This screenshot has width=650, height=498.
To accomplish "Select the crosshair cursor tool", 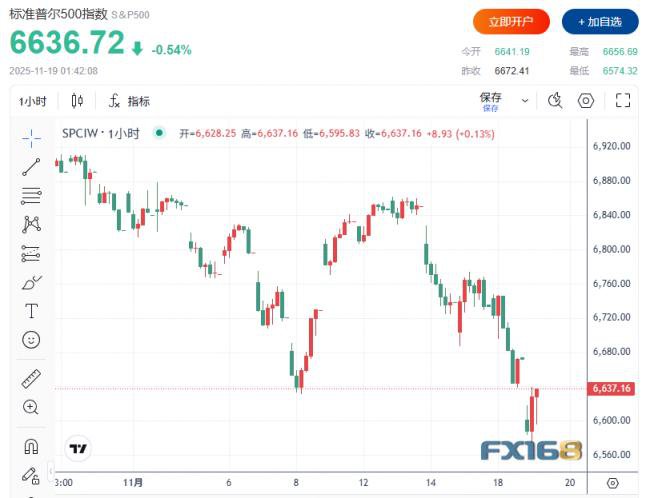I will (31, 137).
